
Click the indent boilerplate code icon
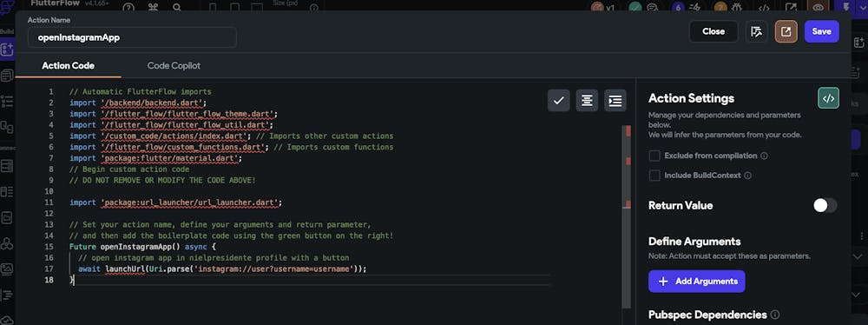[615, 101]
